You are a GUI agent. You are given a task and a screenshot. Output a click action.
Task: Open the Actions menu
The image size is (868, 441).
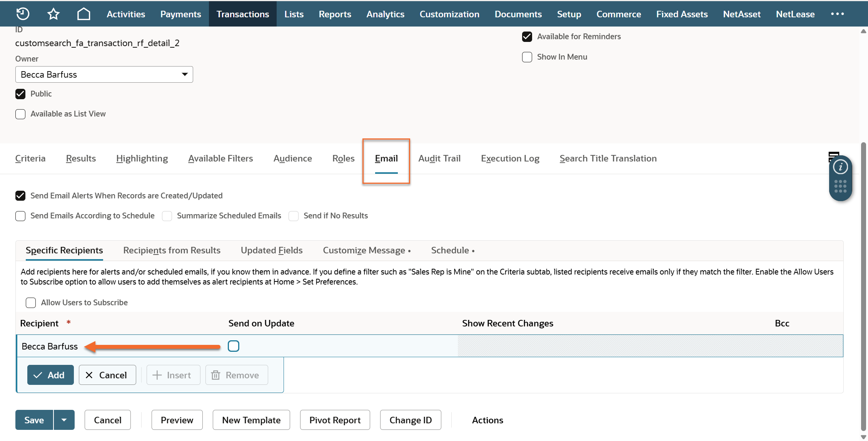[487, 420]
